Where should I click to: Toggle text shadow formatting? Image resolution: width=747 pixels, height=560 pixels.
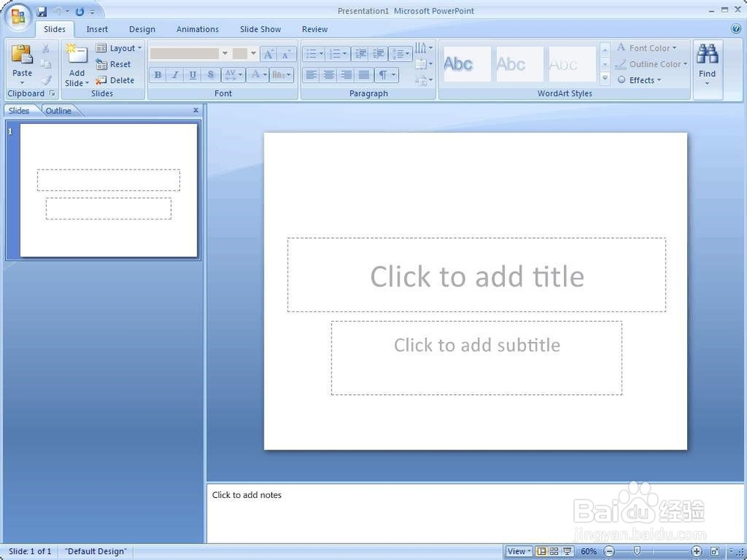210,75
